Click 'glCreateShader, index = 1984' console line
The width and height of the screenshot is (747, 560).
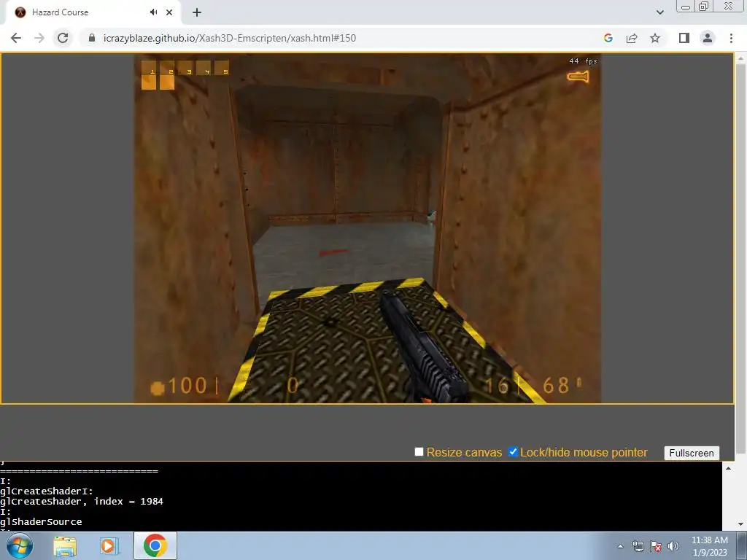(x=82, y=502)
